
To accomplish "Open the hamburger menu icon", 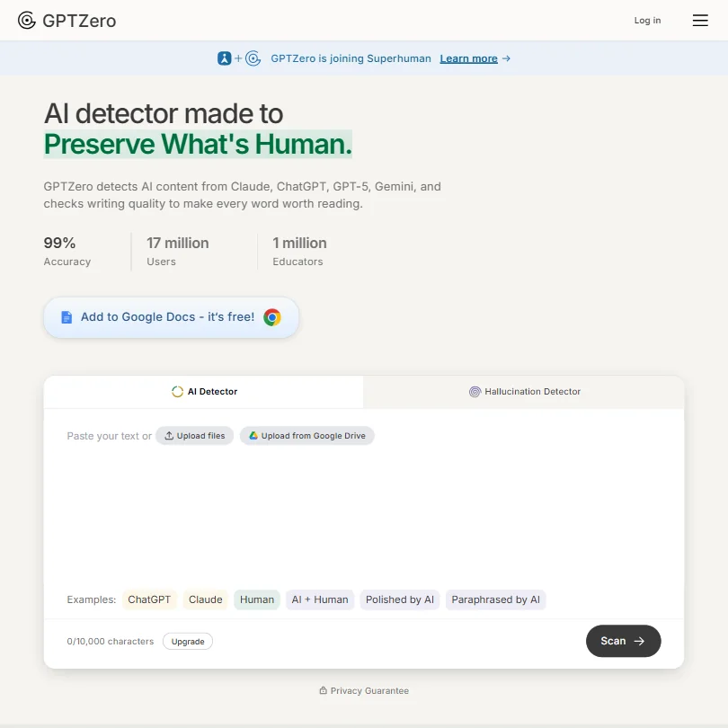I will tap(700, 21).
